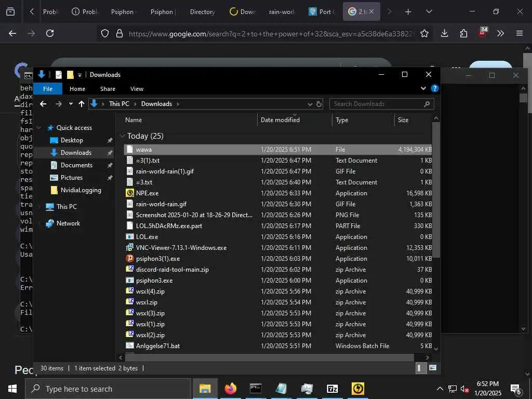Click the Explorer horizontal scrollbar
This screenshot has height=399, width=532.
[x=270, y=357]
